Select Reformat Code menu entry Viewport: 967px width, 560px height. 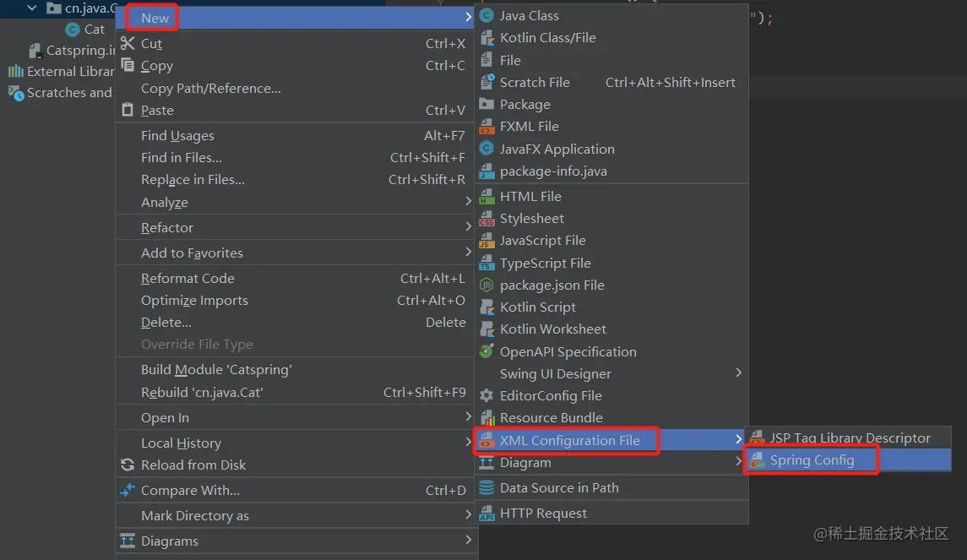coord(295,278)
